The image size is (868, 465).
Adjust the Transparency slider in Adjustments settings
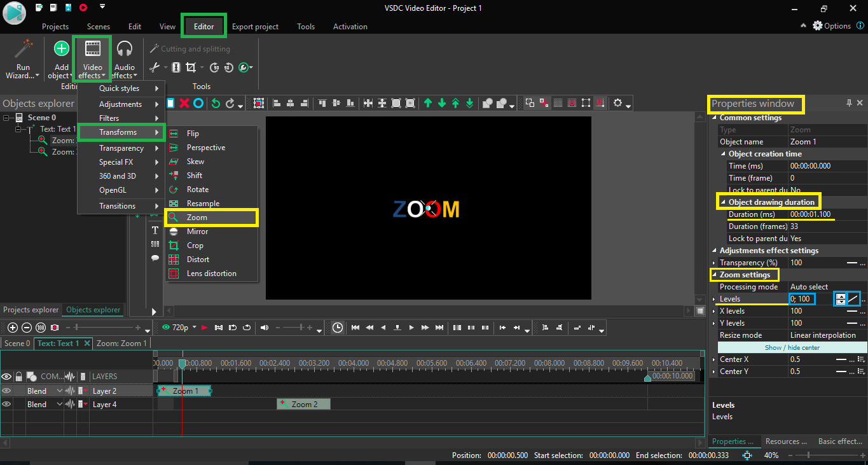tap(852, 262)
